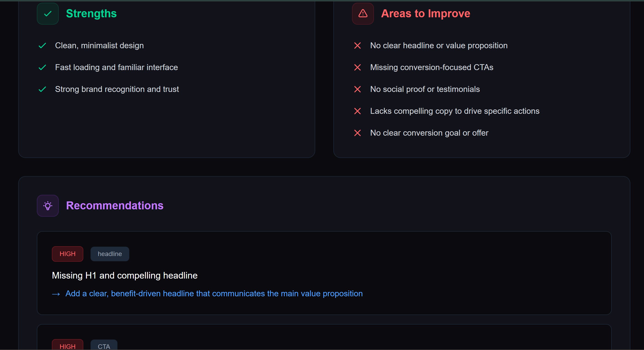Click the arrow icon before the headline recommendation
The height and width of the screenshot is (350, 644).
[56, 294]
